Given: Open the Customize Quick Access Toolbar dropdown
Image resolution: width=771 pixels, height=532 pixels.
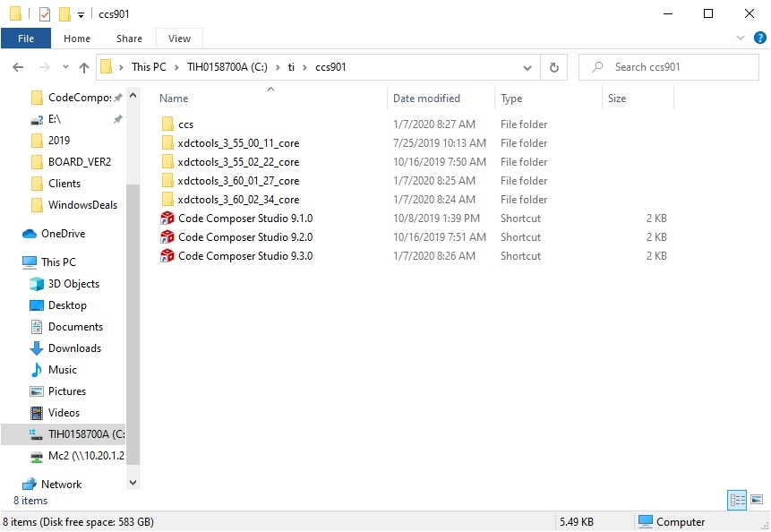Looking at the screenshot, I should pos(81,14).
